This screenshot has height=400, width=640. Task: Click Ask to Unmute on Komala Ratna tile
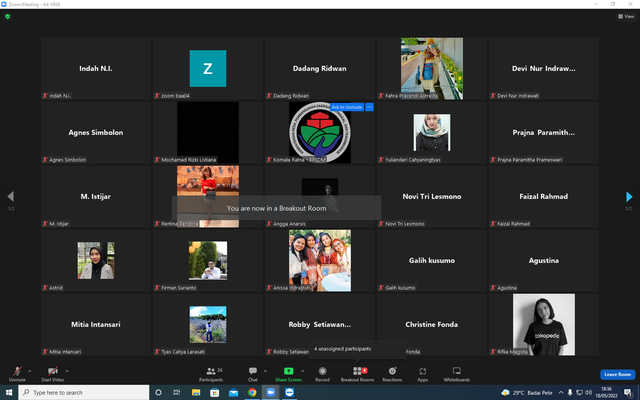point(347,107)
